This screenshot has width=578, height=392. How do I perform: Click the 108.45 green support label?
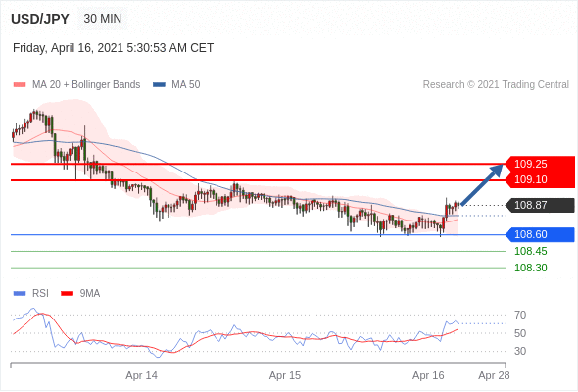[531, 251]
